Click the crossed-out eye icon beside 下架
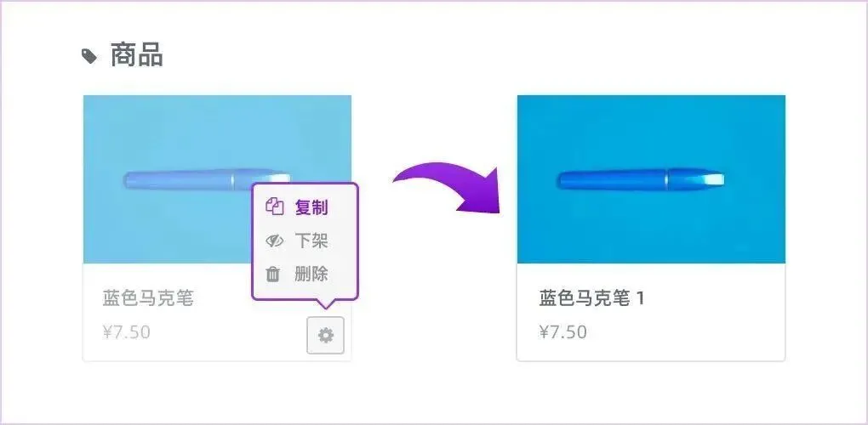This screenshot has width=868, height=425. tap(275, 241)
